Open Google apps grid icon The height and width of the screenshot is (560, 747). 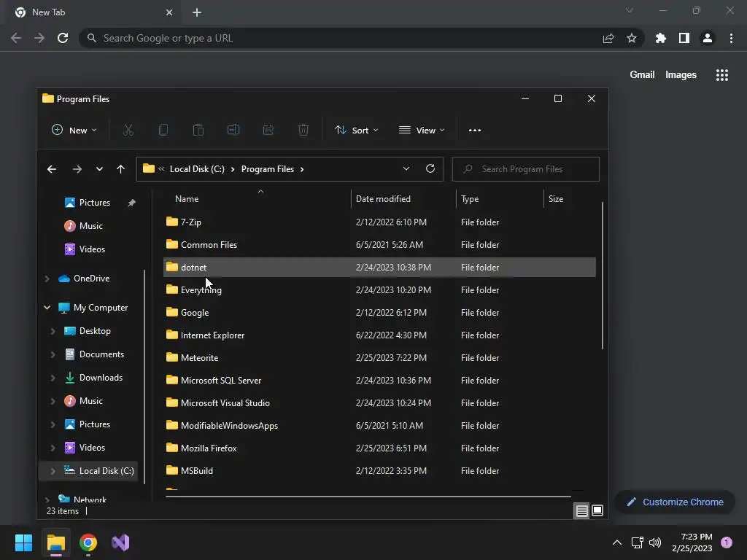tap(722, 75)
